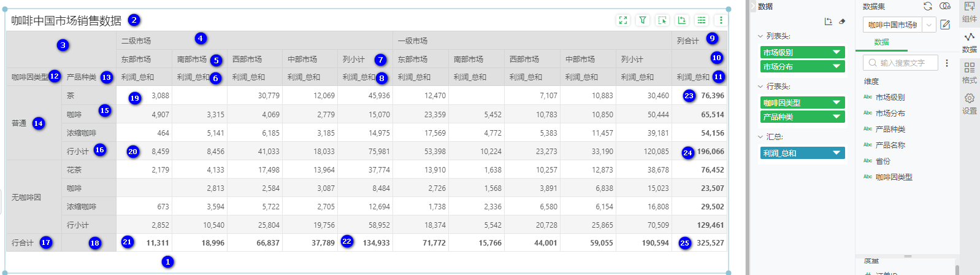
Task: Open dropdown on 咖啡因类型 row header pill
Action: [x=836, y=103]
